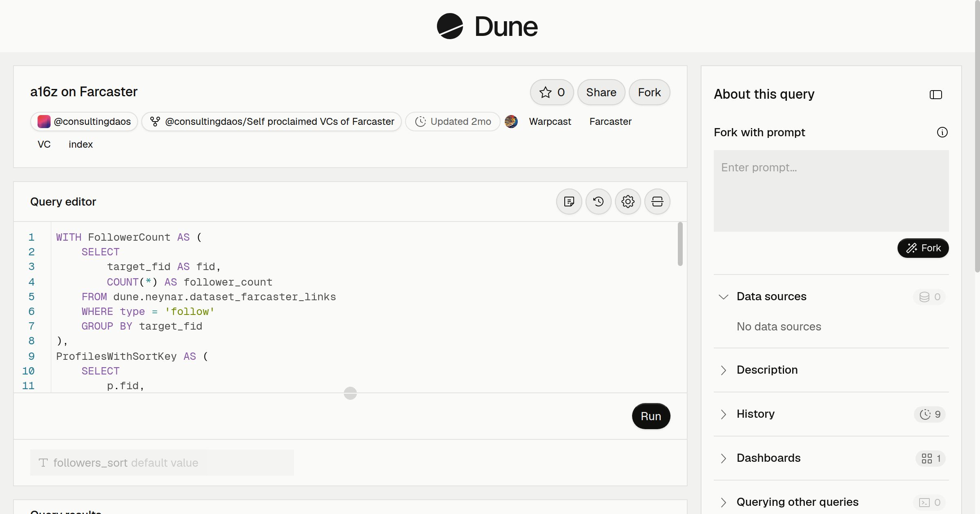Click the black Fork button with wand icon
The width and height of the screenshot is (980, 514).
pos(923,248)
